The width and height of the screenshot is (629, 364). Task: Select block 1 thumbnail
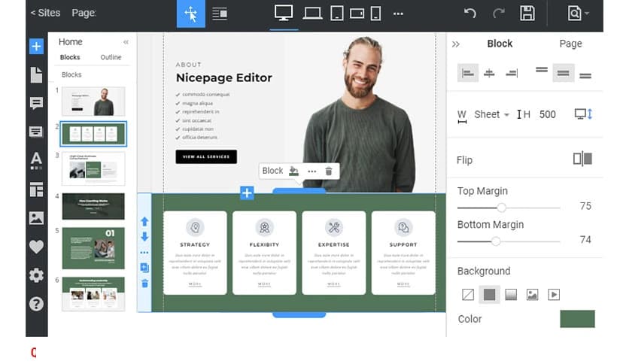pyautogui.click(x=93, y=102)
